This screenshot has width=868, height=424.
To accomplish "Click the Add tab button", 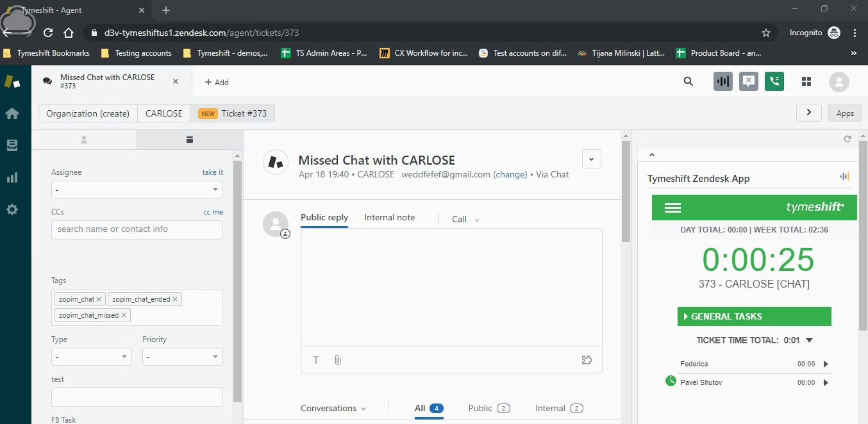I will pyautogui.click(x=217, y=82).
